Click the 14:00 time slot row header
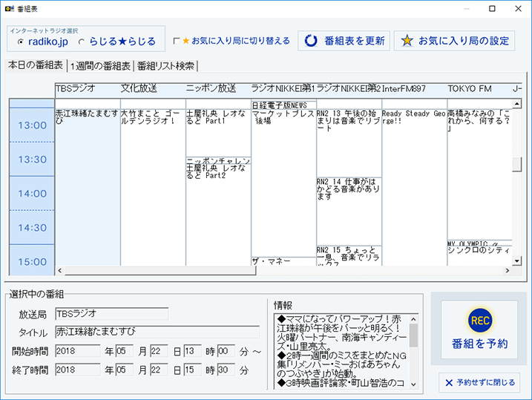The image size is (532, 400). click(32, 194)
